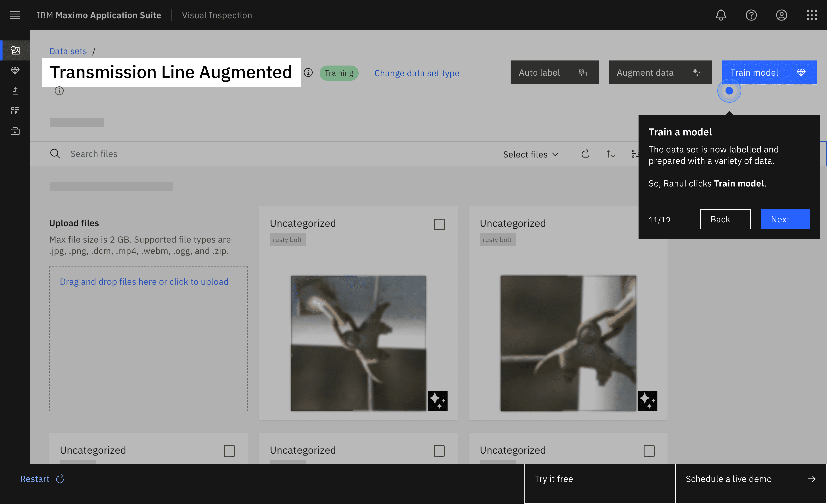This screenshot has width=827, height=504.
Task: Open the hamburger navigation menu
Action: (x=15, y=15)
